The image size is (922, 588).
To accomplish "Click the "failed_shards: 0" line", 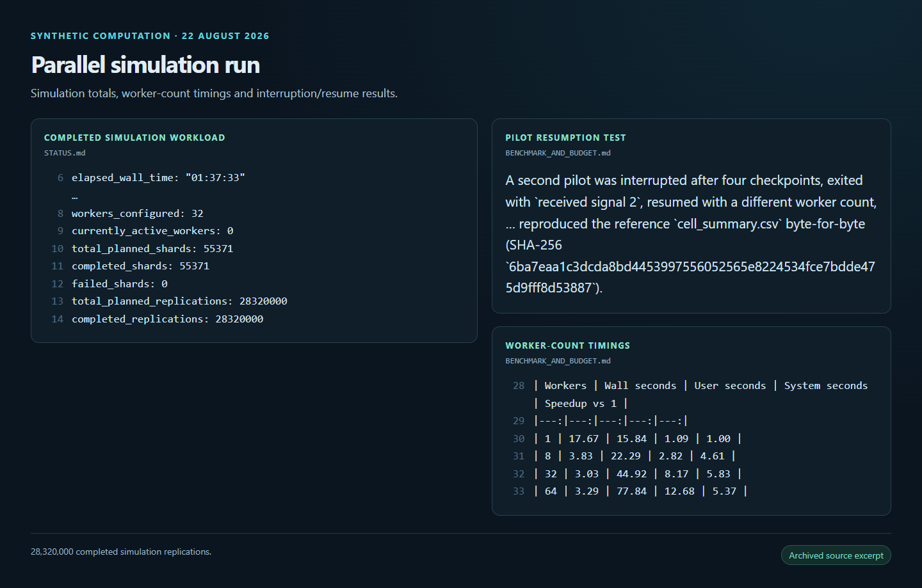I will coord(120,284).
